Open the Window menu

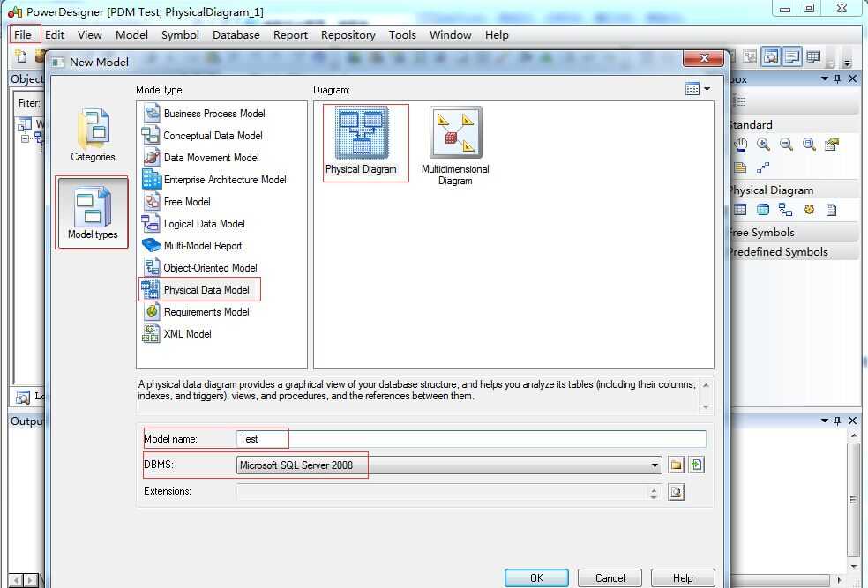450,35
